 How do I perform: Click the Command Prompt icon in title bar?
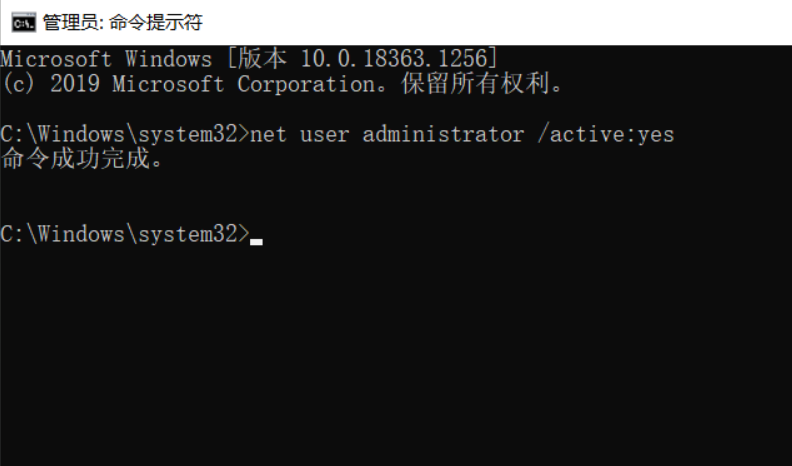24,22
